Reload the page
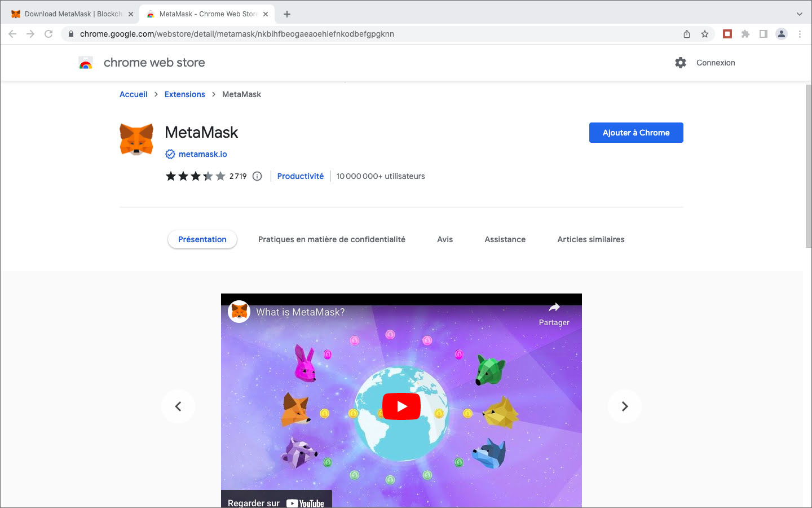 [x=48, y=34]
